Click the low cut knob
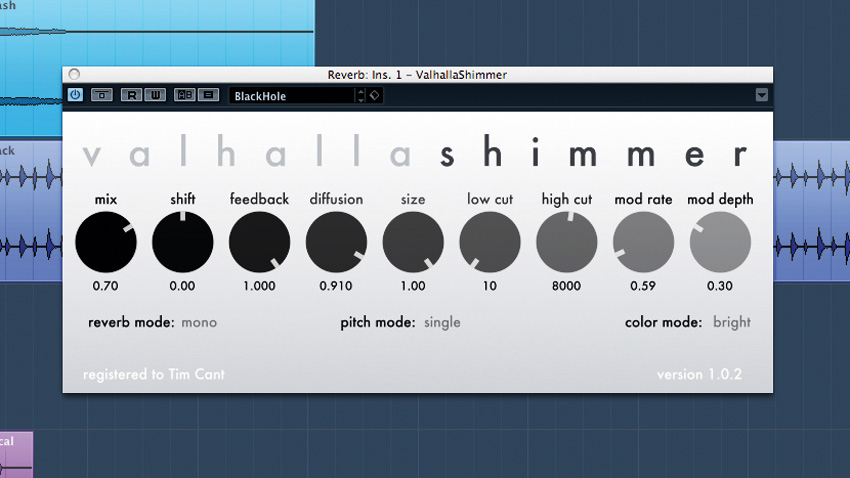 pos(490,242)
